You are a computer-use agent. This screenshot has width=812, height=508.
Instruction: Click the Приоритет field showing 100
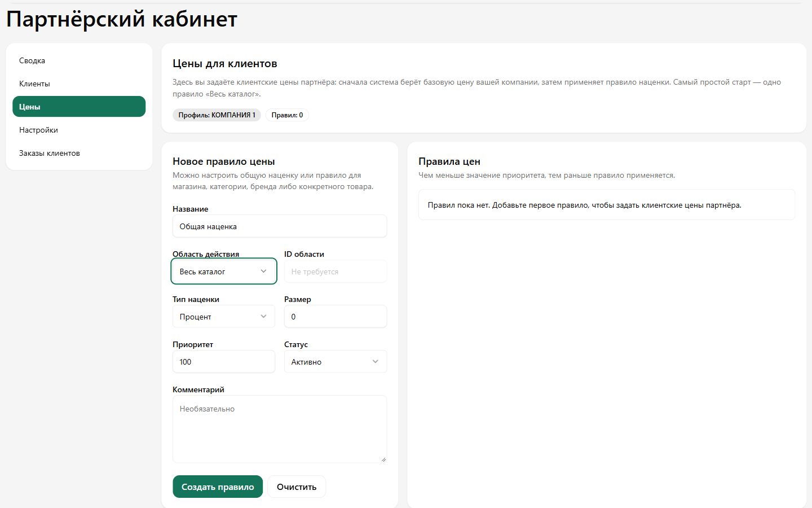(224, 362)
